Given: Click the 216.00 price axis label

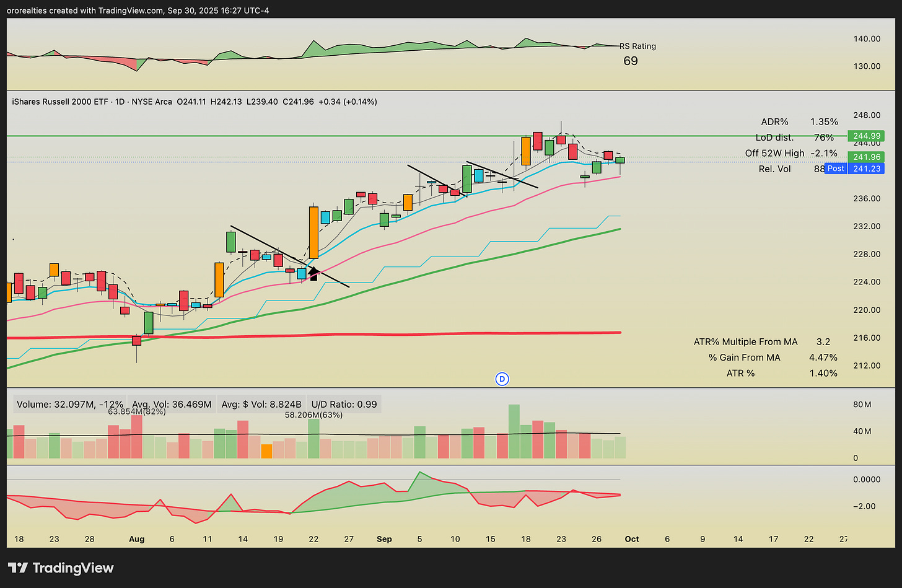Looking at the screenshot, I should [867, 338].
